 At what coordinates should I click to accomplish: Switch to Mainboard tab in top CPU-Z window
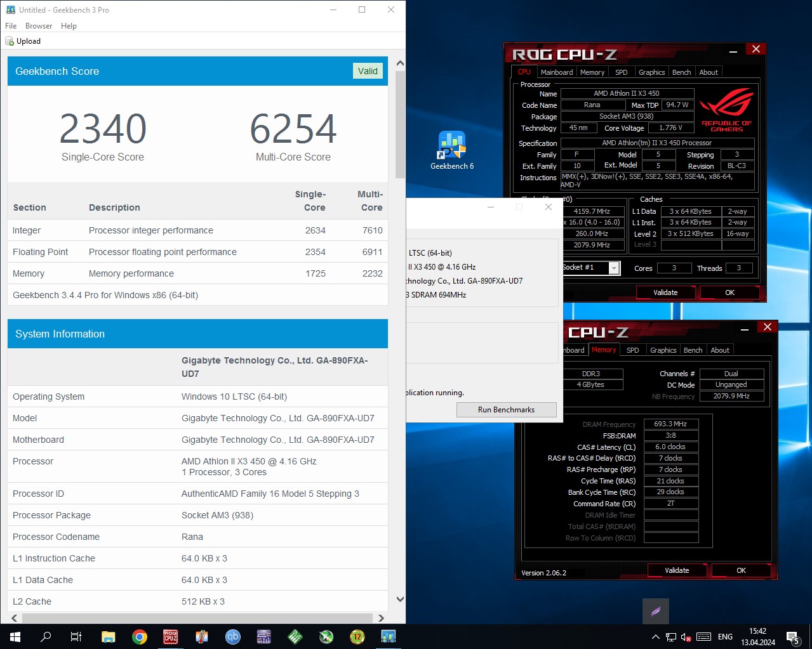coord(557,72)
